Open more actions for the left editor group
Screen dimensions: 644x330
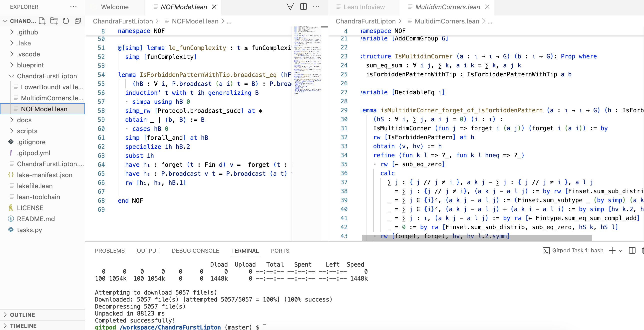tap(316, 7)
